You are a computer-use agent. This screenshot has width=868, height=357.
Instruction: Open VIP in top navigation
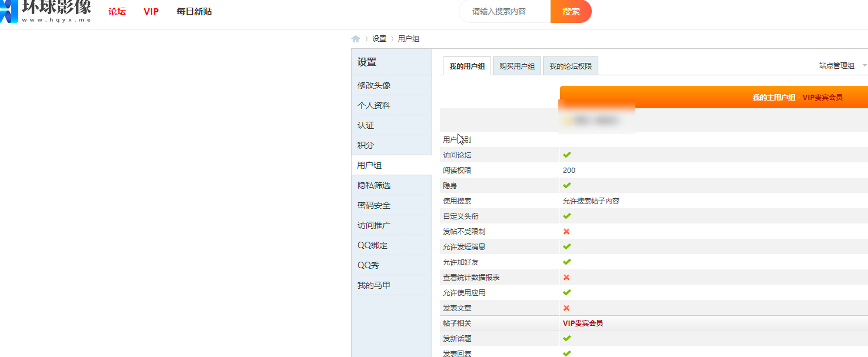[x=151, y=11]
